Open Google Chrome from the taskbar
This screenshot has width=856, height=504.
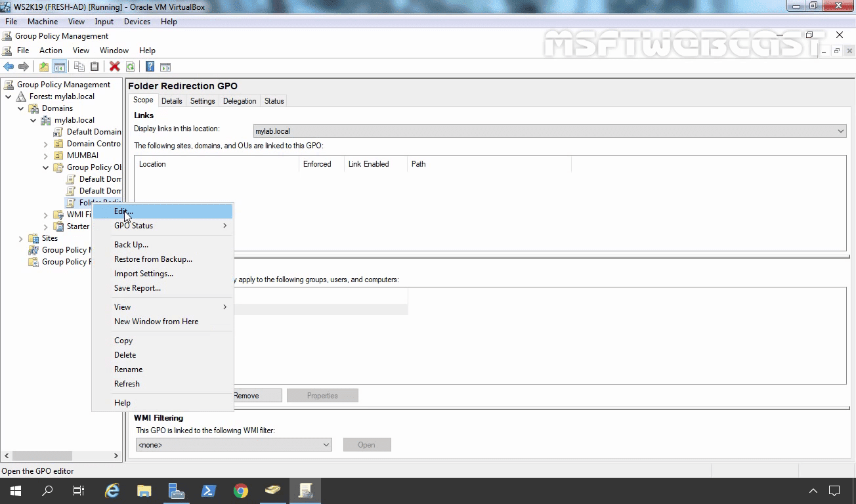point(241,490)
